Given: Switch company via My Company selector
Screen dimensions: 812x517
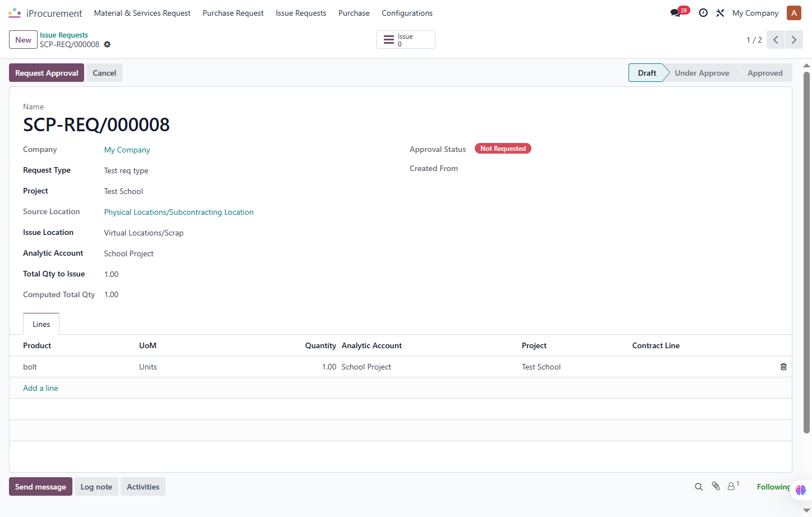Looking at the screenshot, I should [x=755, y=13].
